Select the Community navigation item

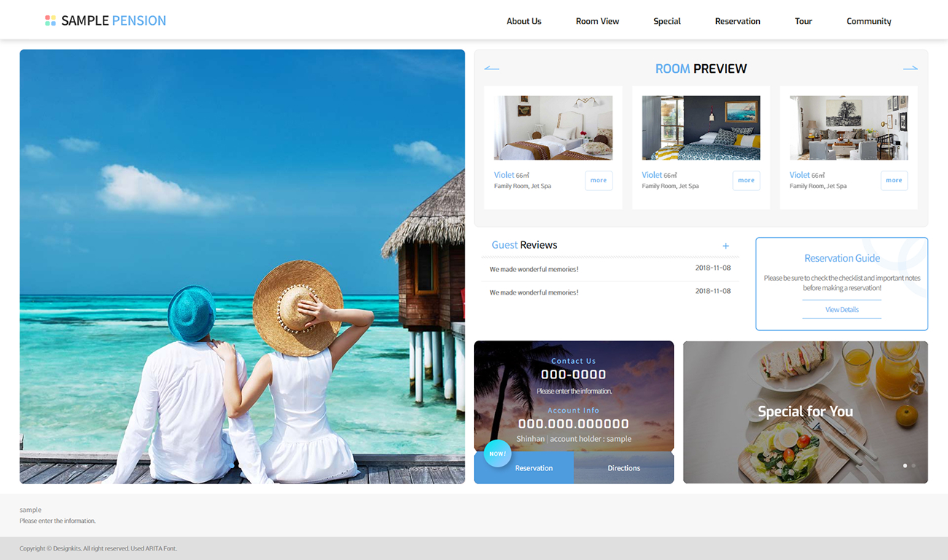point(869,21)
